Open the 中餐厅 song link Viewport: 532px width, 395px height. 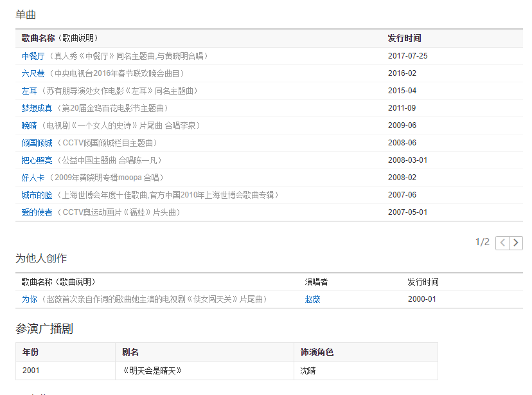click(33, 56)
